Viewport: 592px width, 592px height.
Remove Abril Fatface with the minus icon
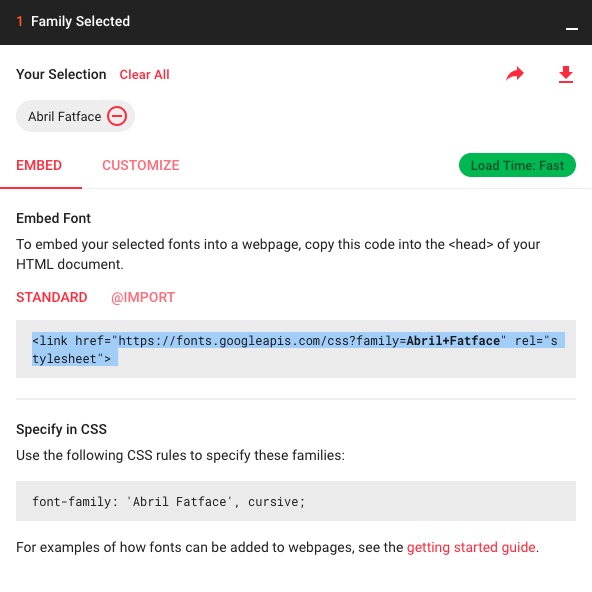(x=117, y=116)
